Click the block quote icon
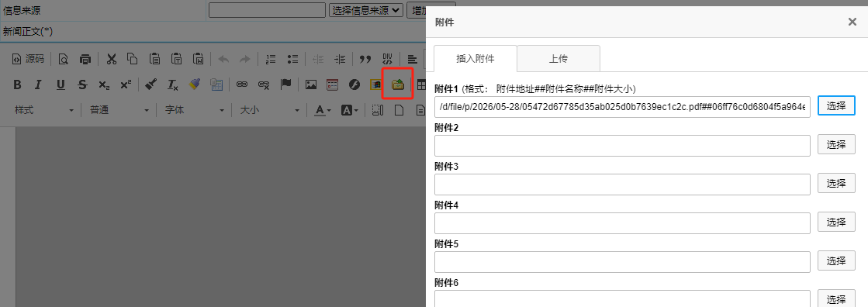Screen dimensions: 868x307 pyautogui.click(x=365, y=59)
